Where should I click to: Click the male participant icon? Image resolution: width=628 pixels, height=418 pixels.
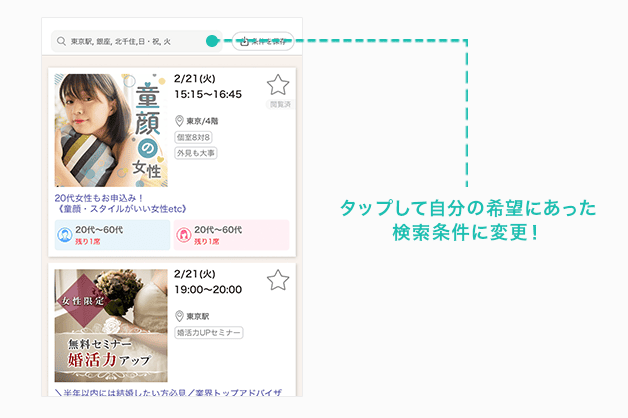[64, 235]
